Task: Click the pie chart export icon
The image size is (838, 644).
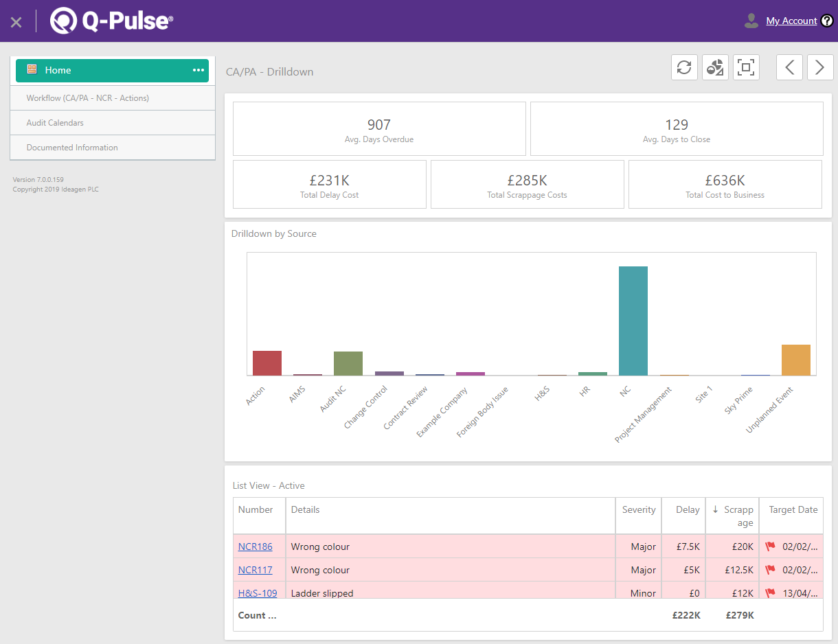Action: tap(715, 67)
